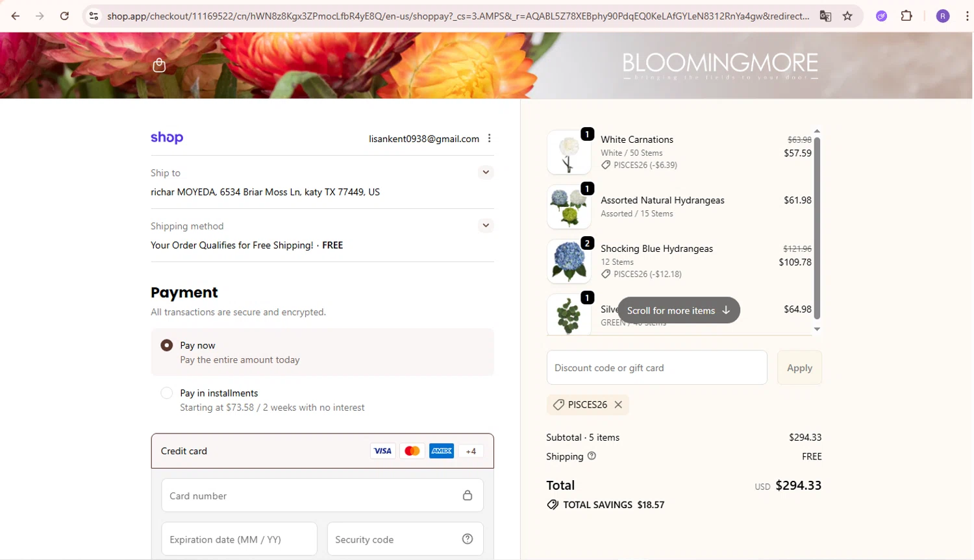The height and width of the screenshot is (560, 974).
Task: Open the White Carnations thumbnail
Action: pos(569,152)
